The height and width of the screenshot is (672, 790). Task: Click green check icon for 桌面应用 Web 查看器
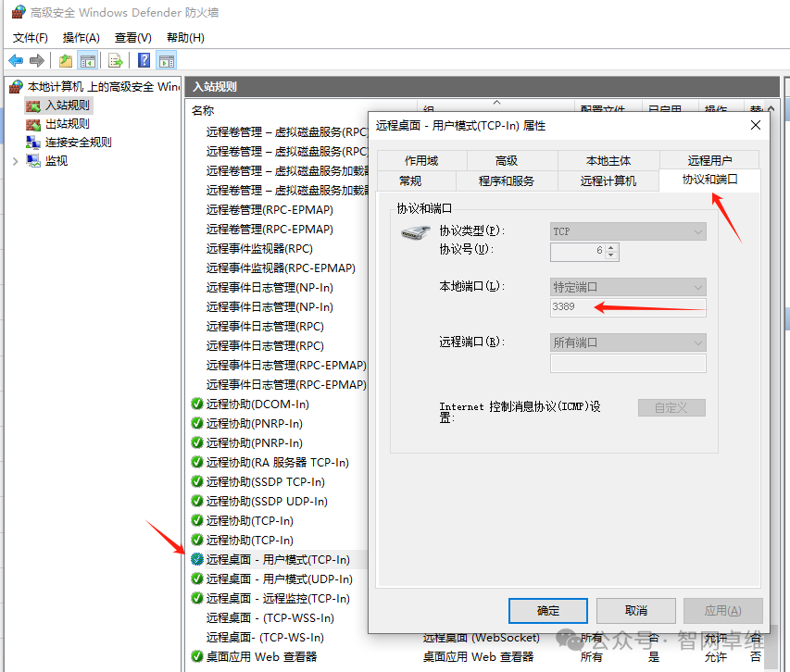197,656
